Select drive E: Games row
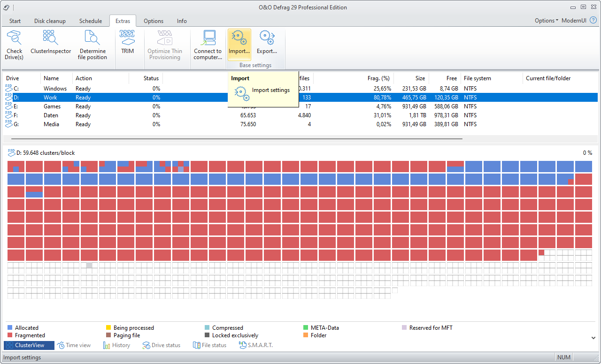Viewport: 601px width, 364px height. [300, 106]
